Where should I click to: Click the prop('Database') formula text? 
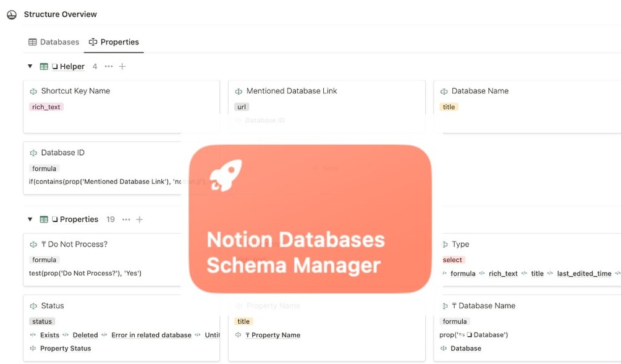click(474, 335)
